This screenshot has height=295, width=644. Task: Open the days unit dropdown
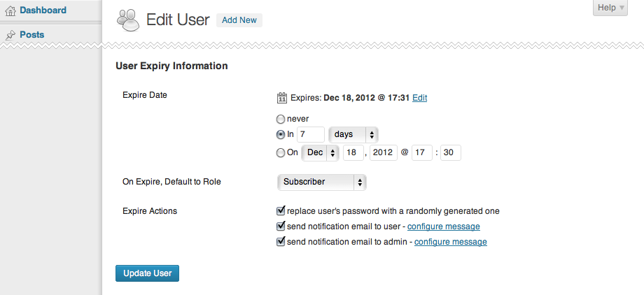[353, 134]
